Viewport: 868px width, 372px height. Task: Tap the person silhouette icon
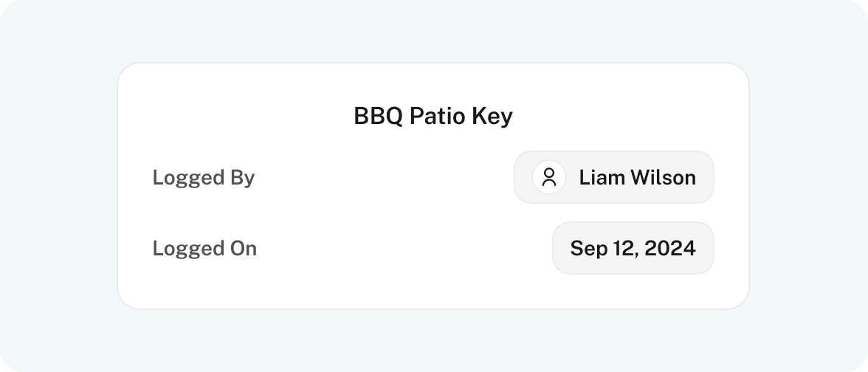point(548,177)
